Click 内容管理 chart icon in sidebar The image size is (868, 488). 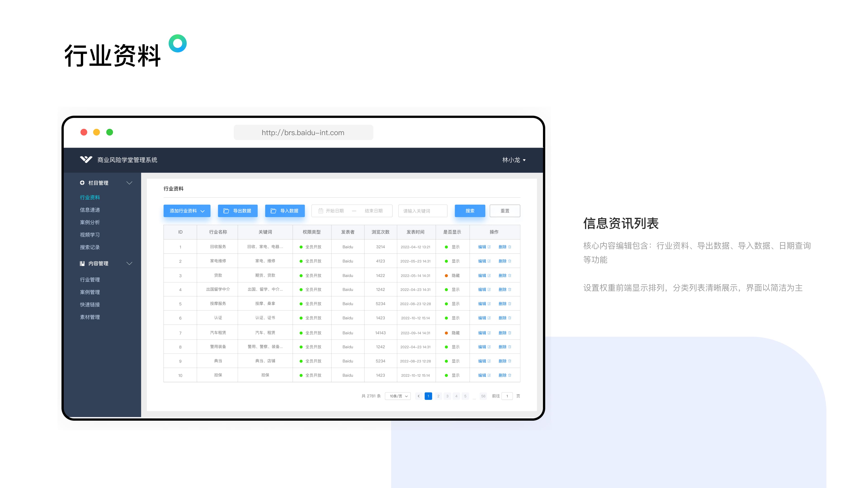point(82,263)
